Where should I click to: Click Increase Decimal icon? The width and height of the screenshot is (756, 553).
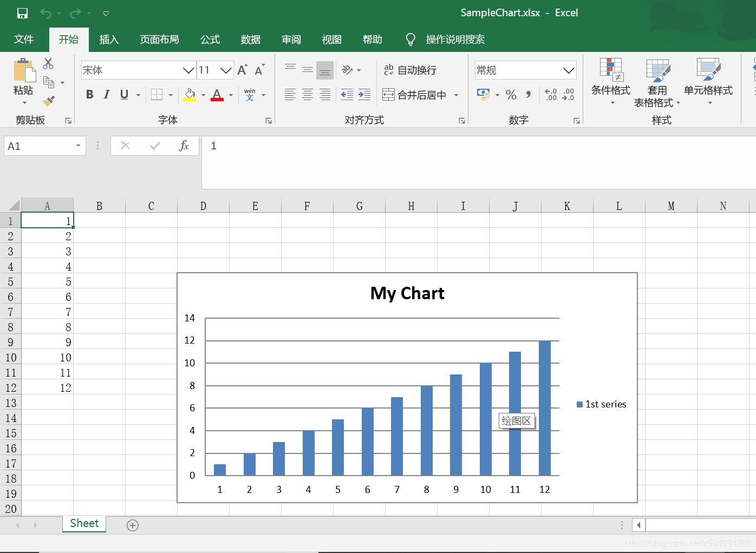click(551, 95)
